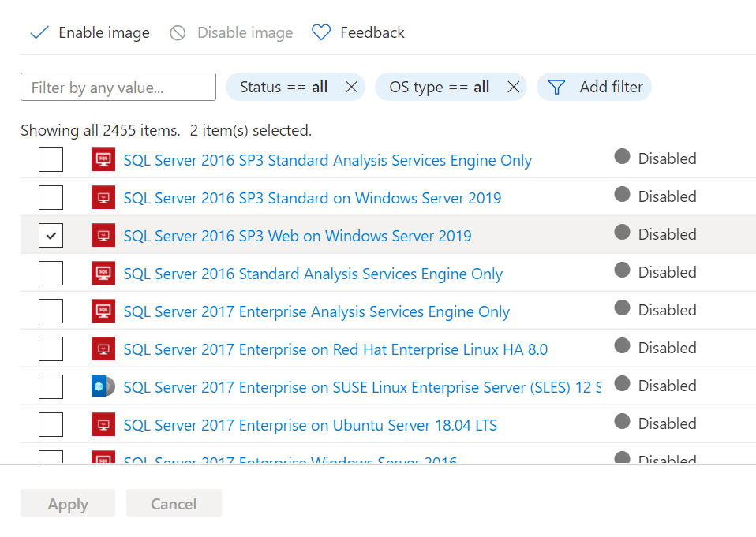Focus the Filter by any value field

118,88
